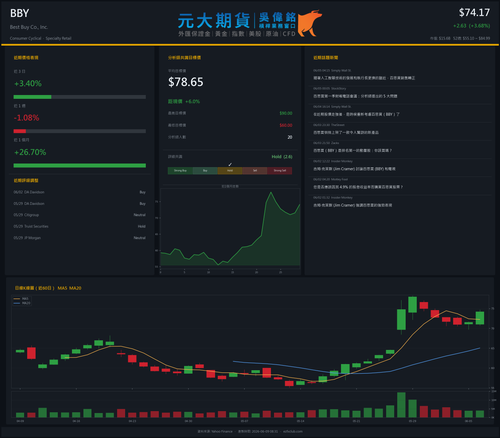The width and height of the screenshot is (500, 438).
Task: Click the tallest green volume bar
Action: tap(401, 405)
